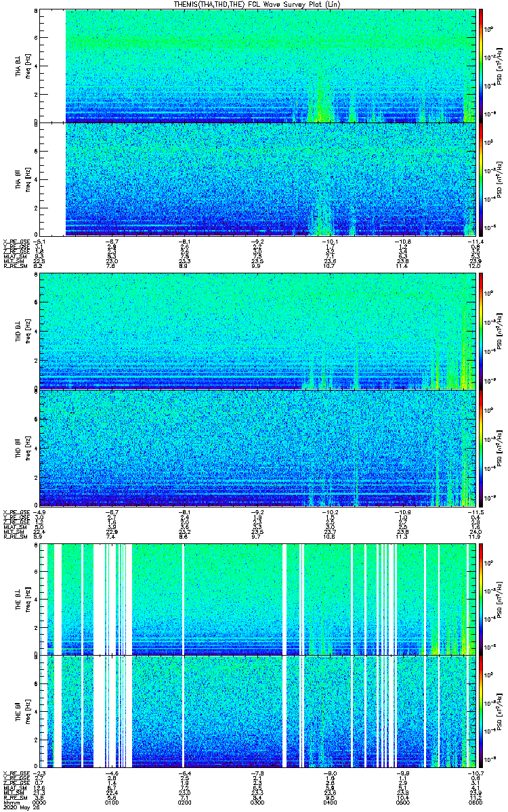Click the THA B⊥ PSD color bar
Viewport: 508px width, 812px height.
tap(481, 66)
